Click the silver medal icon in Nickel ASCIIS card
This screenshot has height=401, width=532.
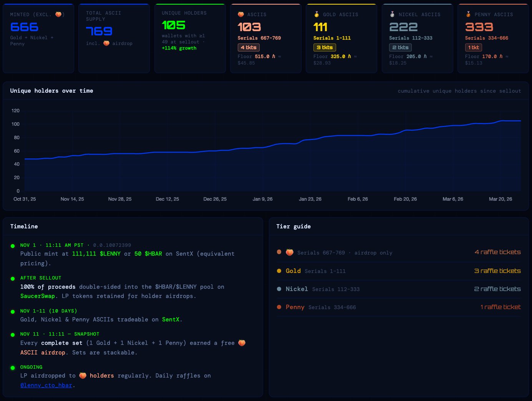tap(392, 15)
